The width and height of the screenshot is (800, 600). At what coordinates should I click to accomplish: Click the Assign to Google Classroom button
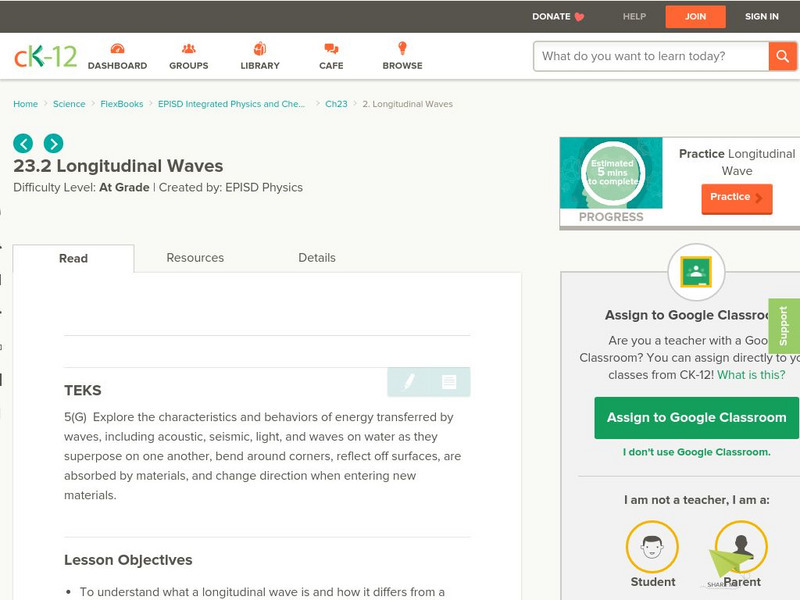click(696, 417)
